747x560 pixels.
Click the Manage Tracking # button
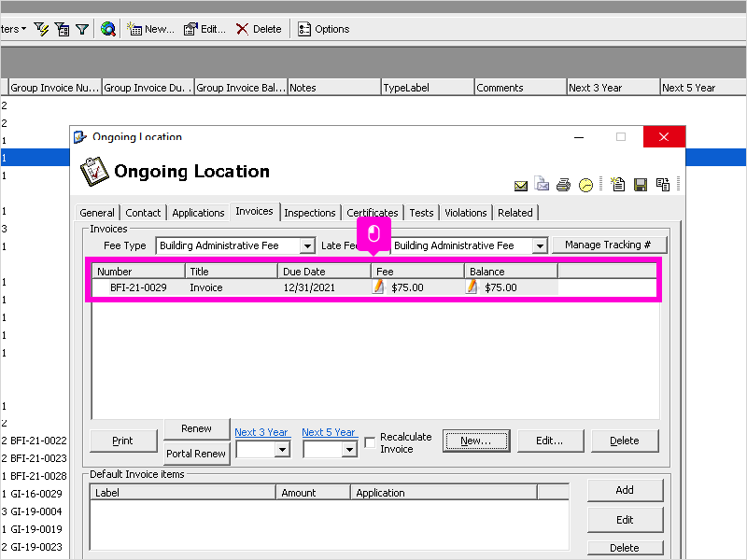click(x=608, y=245)
